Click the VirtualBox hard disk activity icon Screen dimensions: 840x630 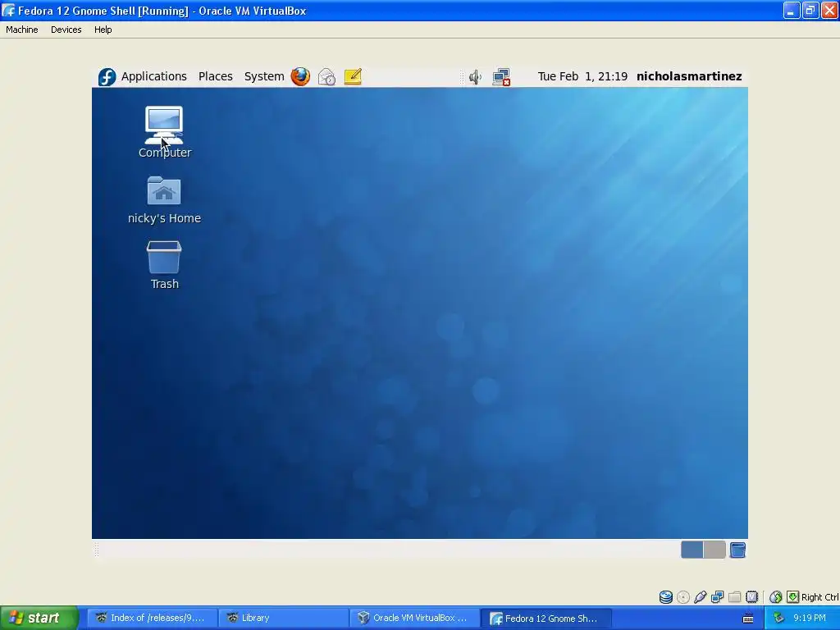pyautogui.click(x=666, y=597)
